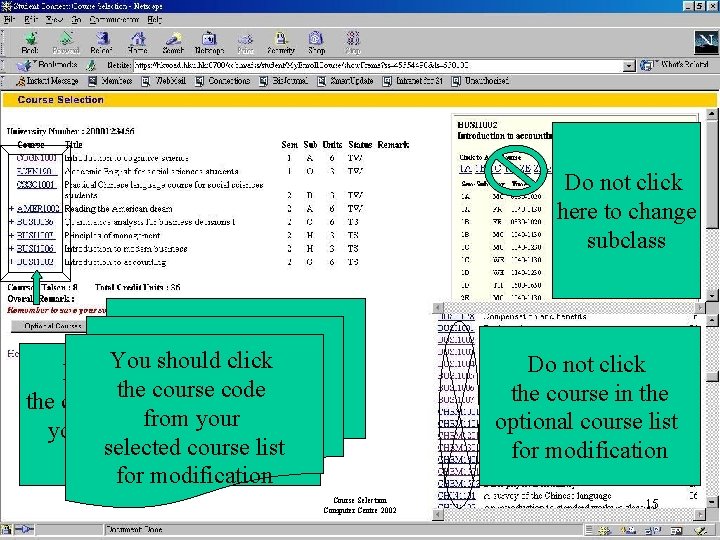Image resolution: width=720 pixels, height=540 pixels.
Task: Click up arrow of optional course list scrollbar
Action: tap(712, 319)
